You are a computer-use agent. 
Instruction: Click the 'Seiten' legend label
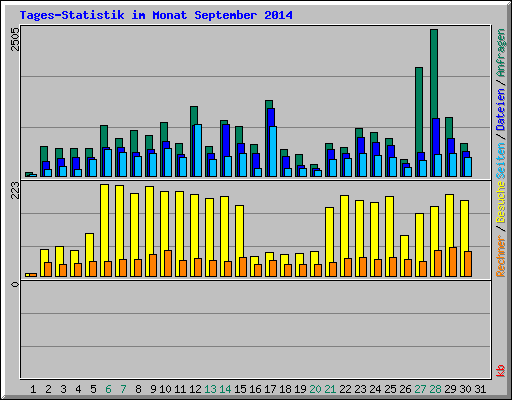501,161
